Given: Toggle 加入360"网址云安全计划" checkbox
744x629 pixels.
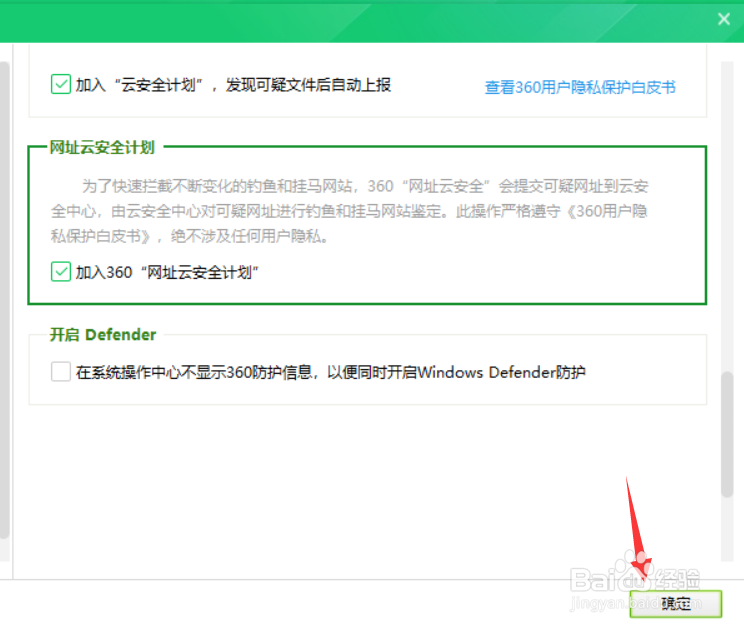Looking at the screenshot, I should coord(61,272).
